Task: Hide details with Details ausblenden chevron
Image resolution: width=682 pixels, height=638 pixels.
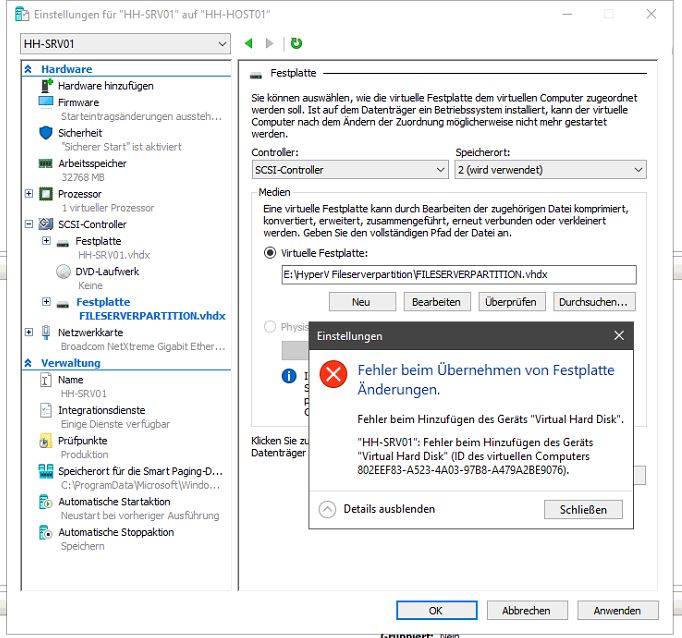Action: point(327,509)
